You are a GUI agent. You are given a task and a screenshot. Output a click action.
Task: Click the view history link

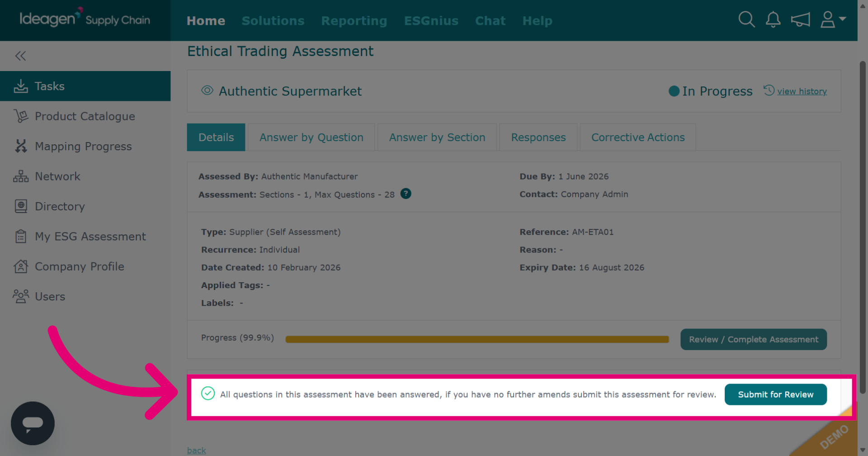802,91
